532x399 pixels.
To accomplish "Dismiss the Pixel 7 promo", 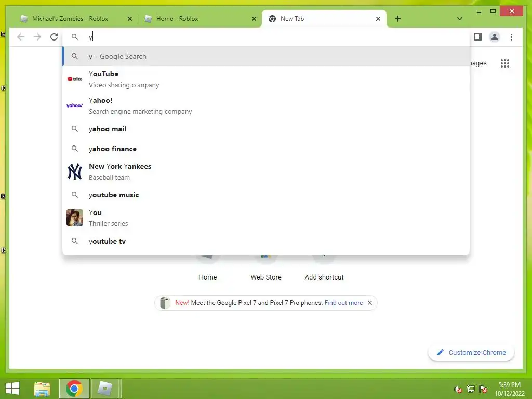I will click(370, 303).
